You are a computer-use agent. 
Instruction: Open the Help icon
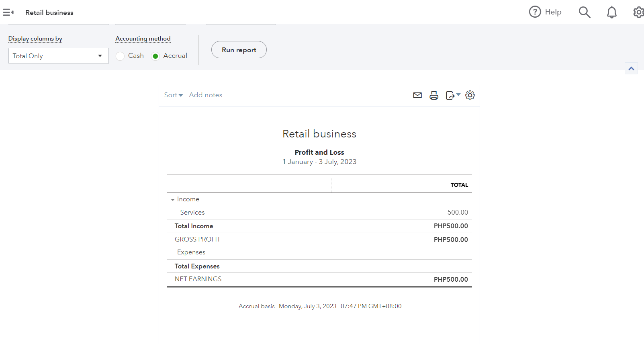pyautogui.click(x=535, y=12)
